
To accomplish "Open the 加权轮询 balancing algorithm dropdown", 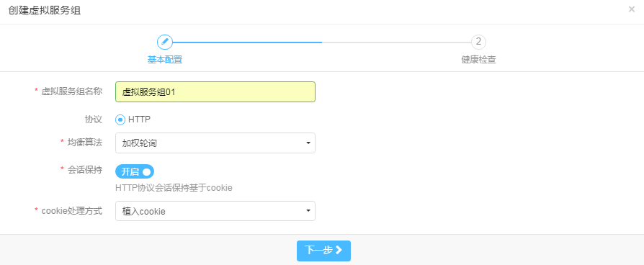I will [x=215, y=143].
